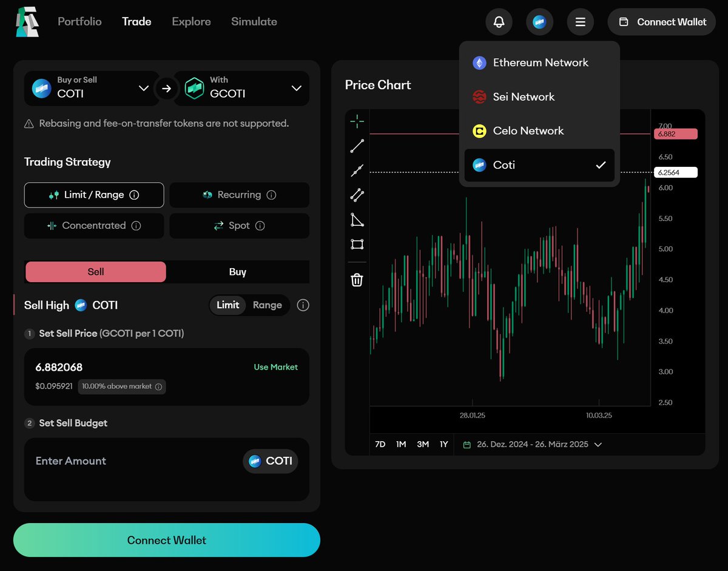Delete chart drawings with trash icon
Viewport: 728px width, 571px height.
357,280
